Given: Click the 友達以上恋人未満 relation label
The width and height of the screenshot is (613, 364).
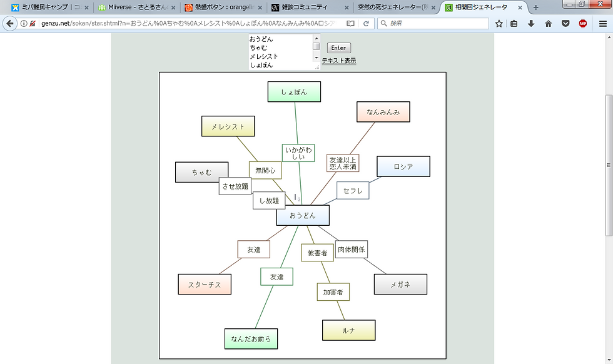Looking at the screenshot, I should (x=343, y=163).
